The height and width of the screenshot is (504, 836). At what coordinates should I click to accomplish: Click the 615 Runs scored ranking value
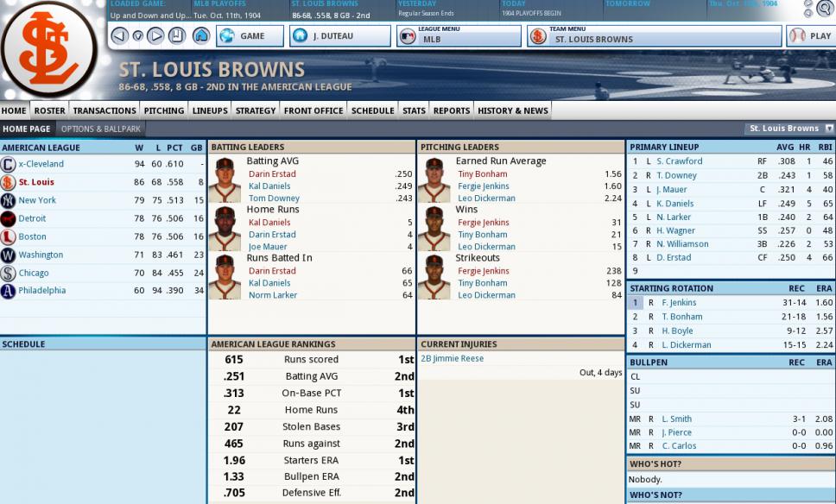pyautogui.click(x=234, y=360)
